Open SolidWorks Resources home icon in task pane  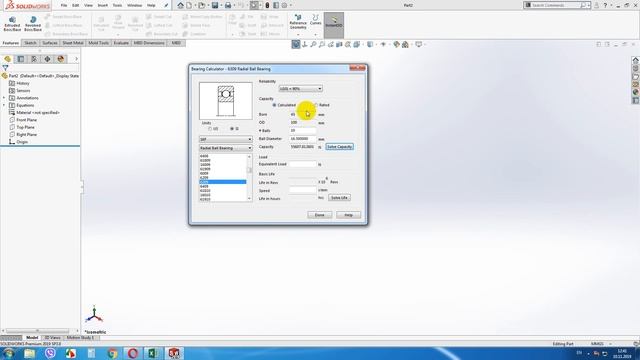point(636,60)
